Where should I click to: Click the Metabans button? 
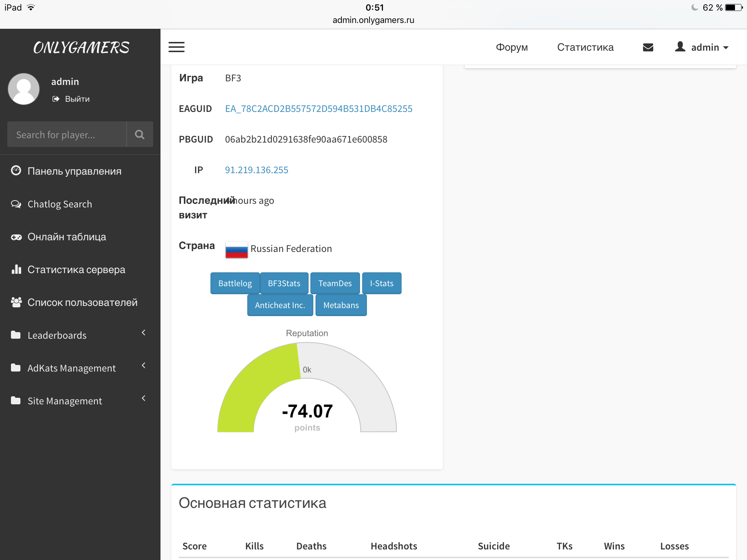pyautogui.click(x=341, y=305)
